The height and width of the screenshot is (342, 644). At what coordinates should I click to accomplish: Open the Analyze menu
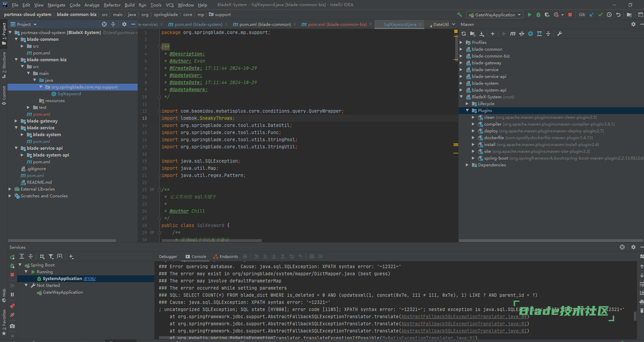pyautogui.click(x=92, y=5)
